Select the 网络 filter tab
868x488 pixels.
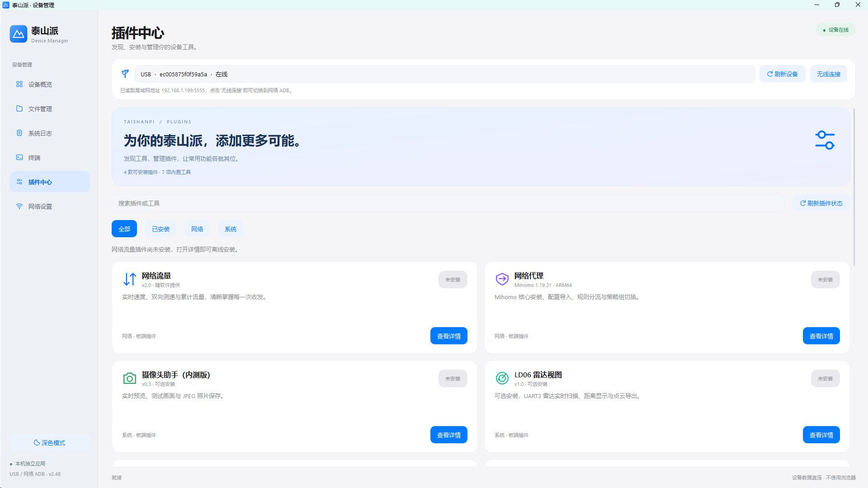197,229
